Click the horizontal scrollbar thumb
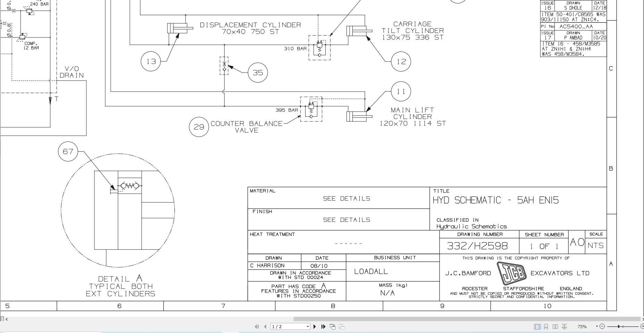The height and width of the screenshot is (333, 644). 467,319
